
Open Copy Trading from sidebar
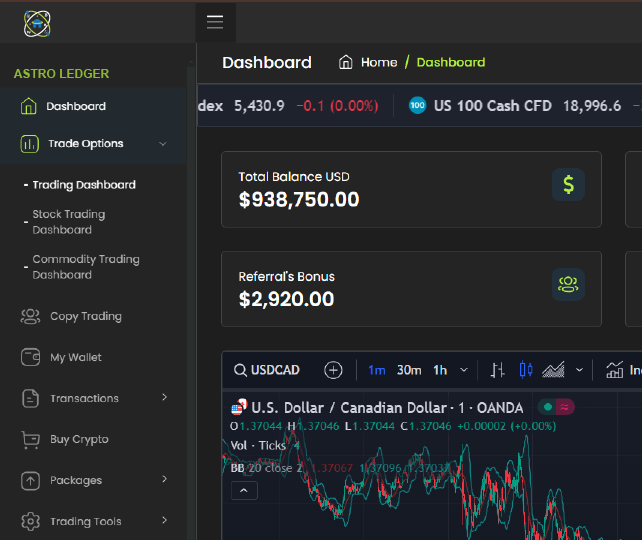click(x=85, y=316)
